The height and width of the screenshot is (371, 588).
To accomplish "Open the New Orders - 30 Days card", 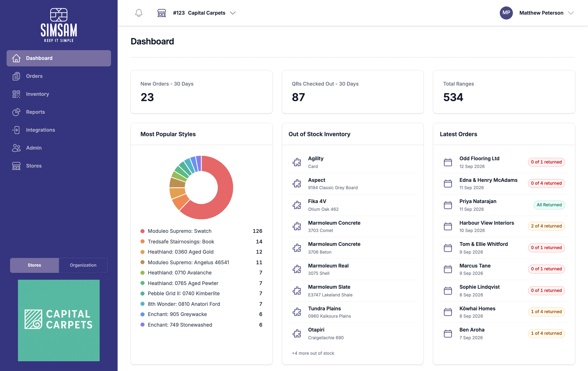I will point(202,92).
